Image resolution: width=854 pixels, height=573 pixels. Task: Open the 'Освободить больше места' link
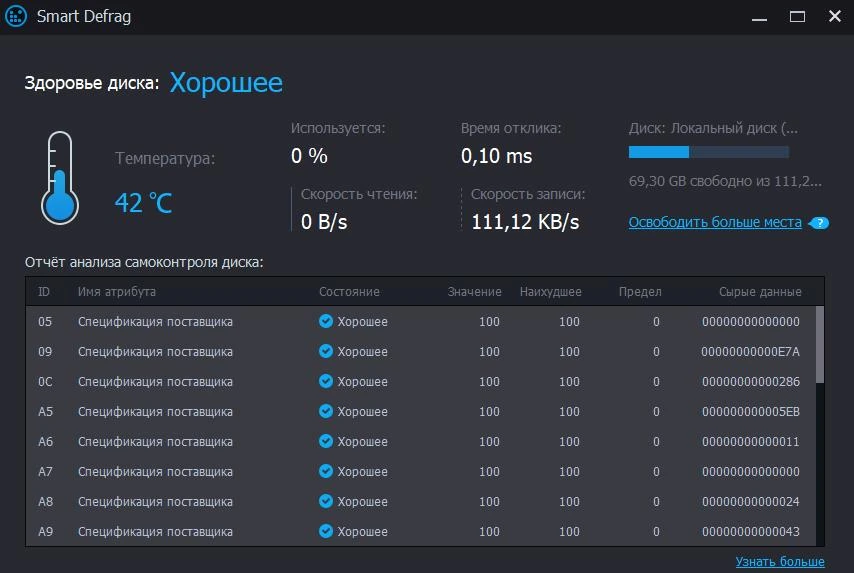tap(715, 222)
